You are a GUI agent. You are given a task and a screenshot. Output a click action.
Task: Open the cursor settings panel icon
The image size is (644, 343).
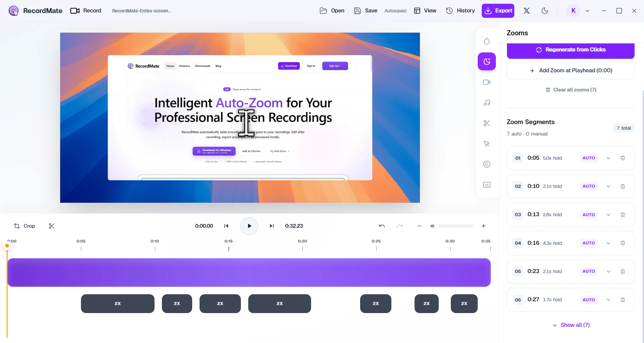[x=487, y=144]
